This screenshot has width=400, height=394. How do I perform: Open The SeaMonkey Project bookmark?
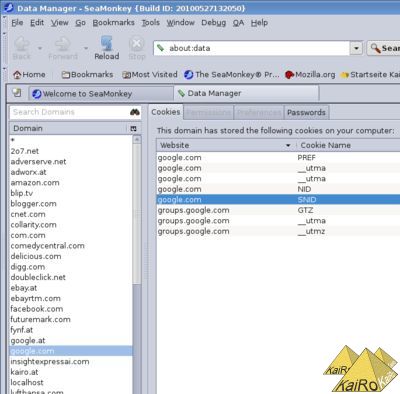coord(232,75)
